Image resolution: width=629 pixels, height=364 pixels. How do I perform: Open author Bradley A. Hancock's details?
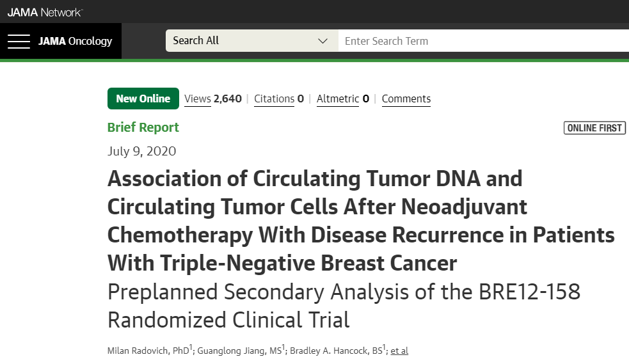point(344,351)
